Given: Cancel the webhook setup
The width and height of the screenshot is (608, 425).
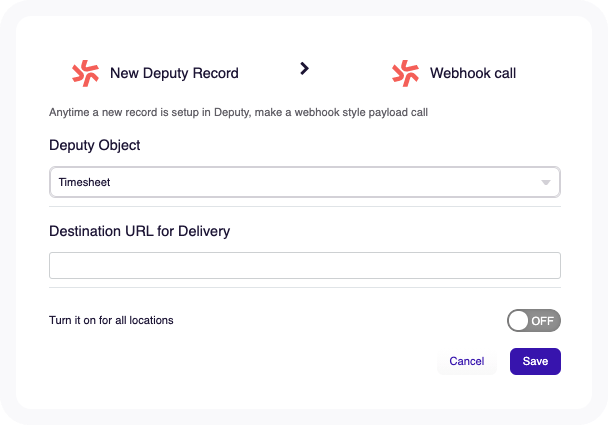Looking at the screenshot, I should coord(467,361).
